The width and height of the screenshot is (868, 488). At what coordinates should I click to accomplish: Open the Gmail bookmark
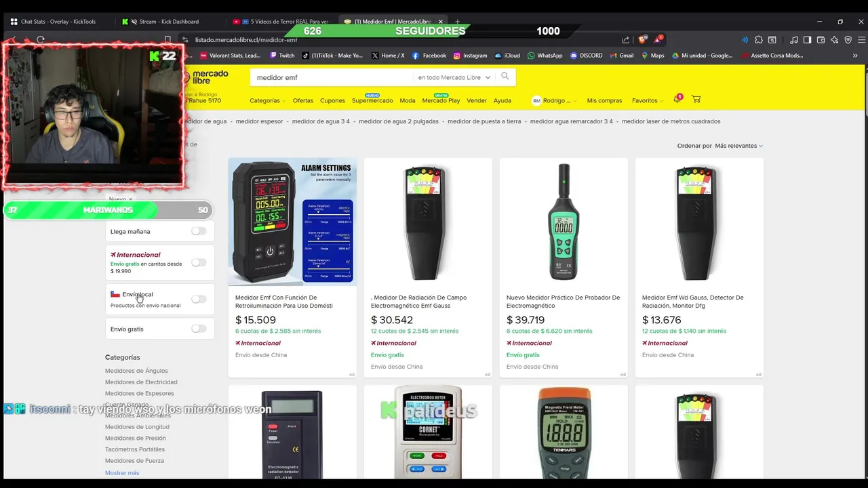point(621,56)
